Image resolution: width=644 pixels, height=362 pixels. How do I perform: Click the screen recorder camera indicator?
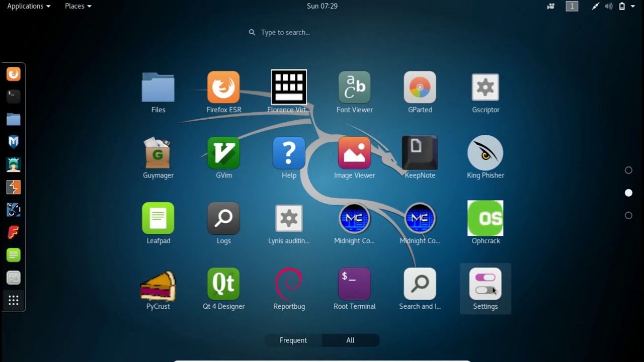point(551,6)
